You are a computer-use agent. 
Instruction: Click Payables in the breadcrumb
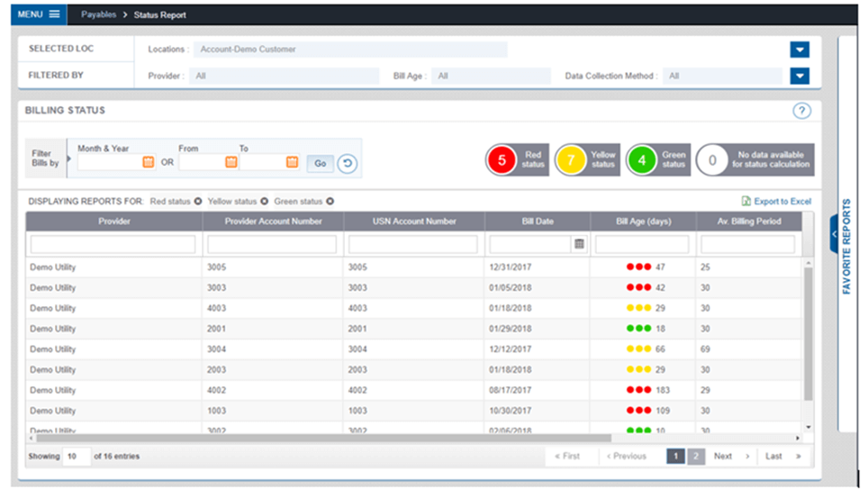pos(99,15)
